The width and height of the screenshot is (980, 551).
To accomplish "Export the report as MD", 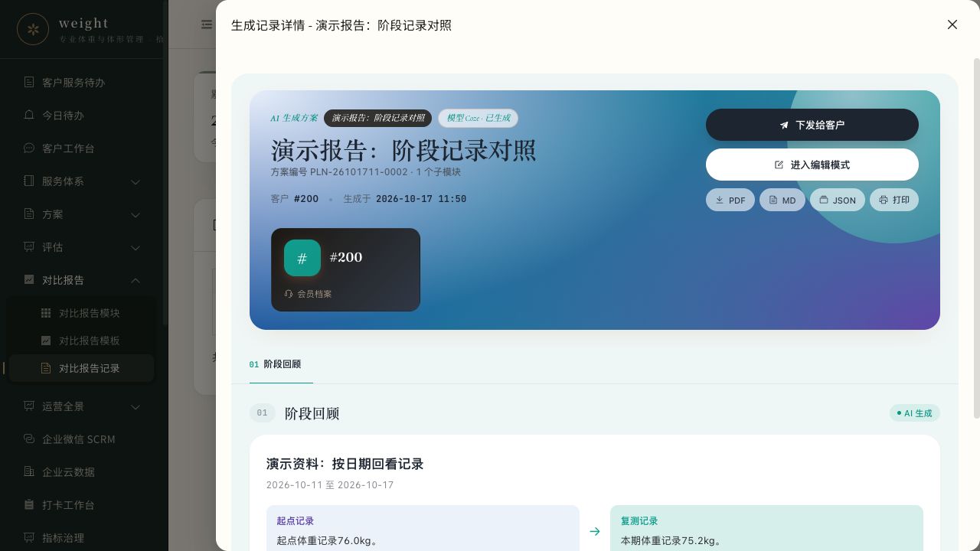I will tap(782, 200).
